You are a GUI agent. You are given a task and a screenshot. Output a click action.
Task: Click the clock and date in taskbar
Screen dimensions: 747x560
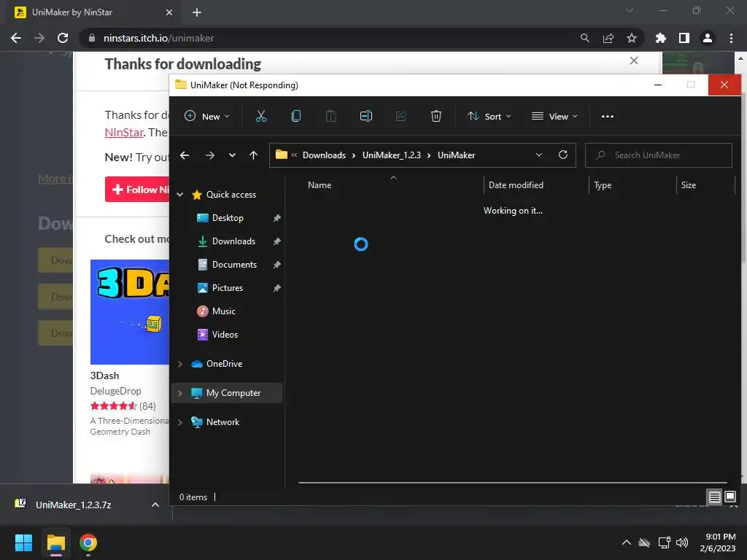(718, 542)
